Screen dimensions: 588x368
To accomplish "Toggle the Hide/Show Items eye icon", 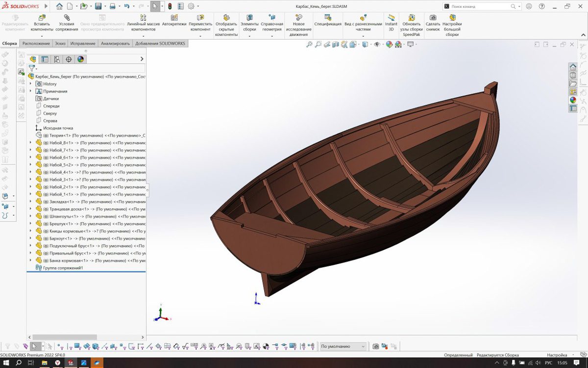I will (x=377, y=45).
